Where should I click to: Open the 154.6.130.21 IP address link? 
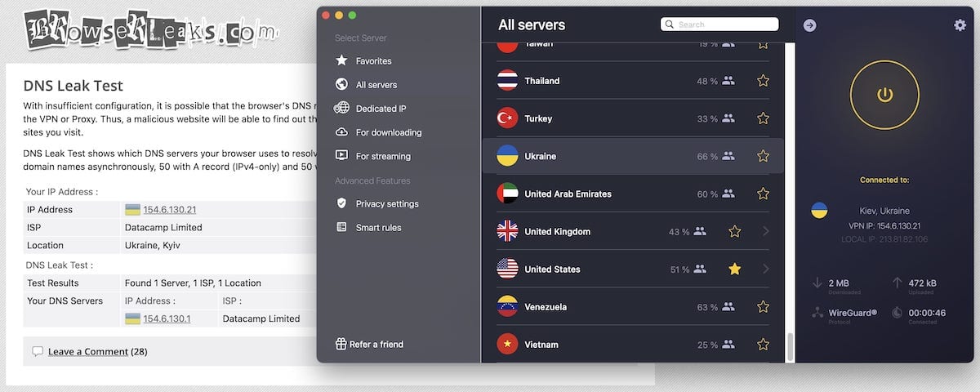pyautogui.click(x=169, y=210)
